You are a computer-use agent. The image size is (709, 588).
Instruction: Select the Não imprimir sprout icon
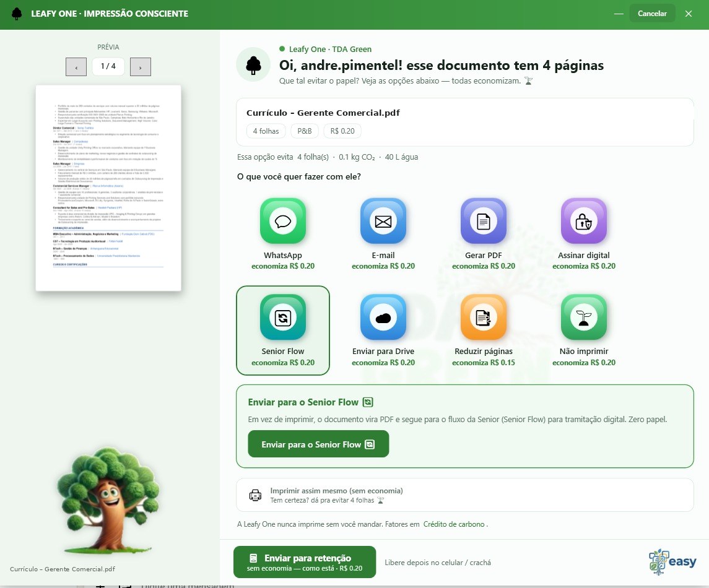click(x=584, y=318)
